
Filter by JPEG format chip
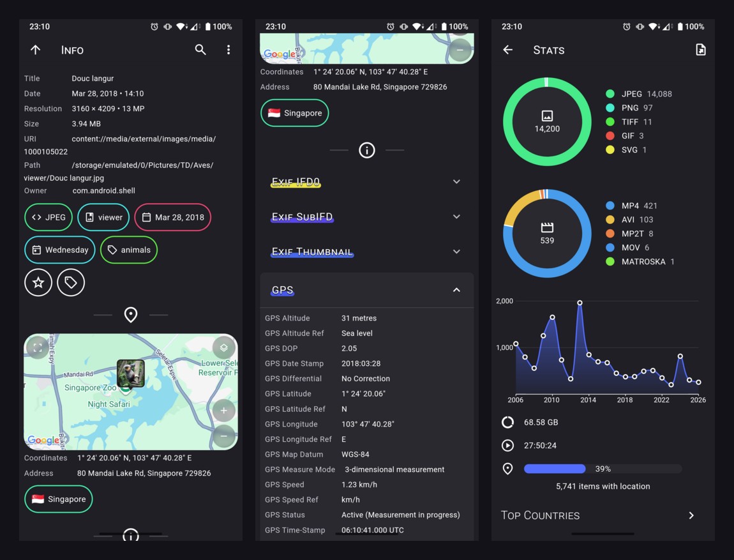point(49,217)
